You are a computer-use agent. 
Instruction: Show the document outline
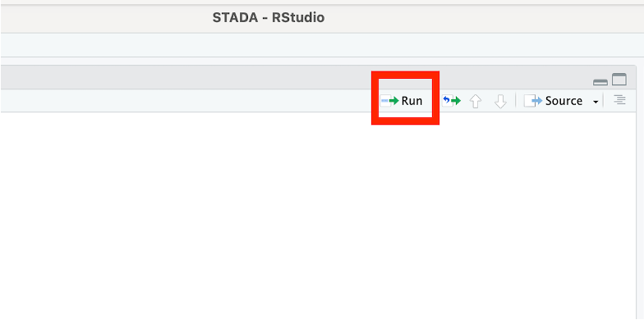point(619,100)
